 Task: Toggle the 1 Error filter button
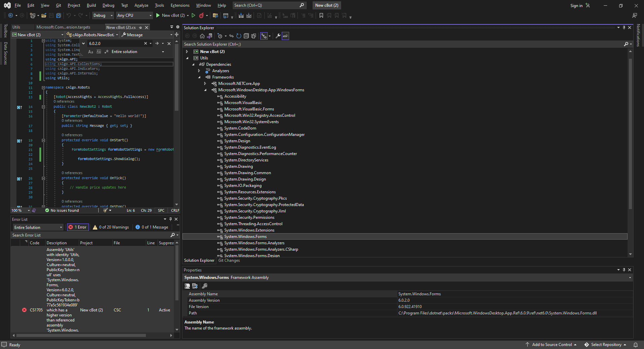click(x=77, y=227)
